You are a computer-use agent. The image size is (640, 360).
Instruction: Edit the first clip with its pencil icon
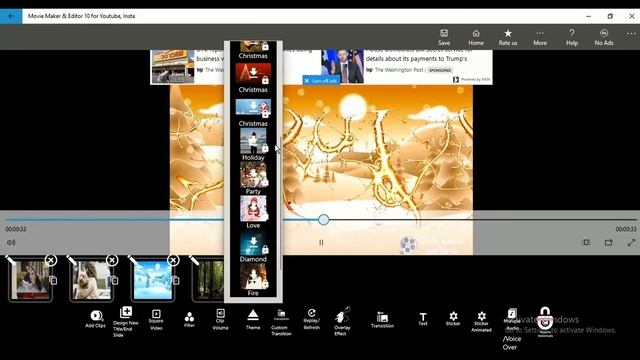pos(10,260)
